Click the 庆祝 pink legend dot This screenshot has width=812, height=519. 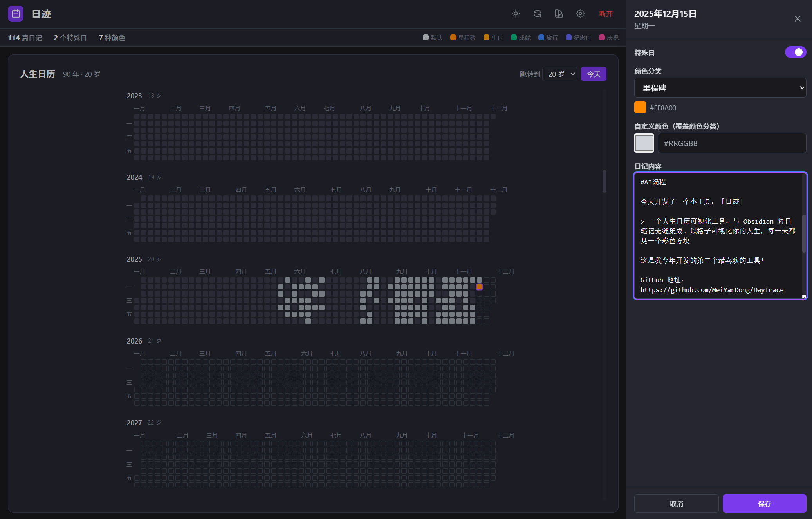coord(602,38)
